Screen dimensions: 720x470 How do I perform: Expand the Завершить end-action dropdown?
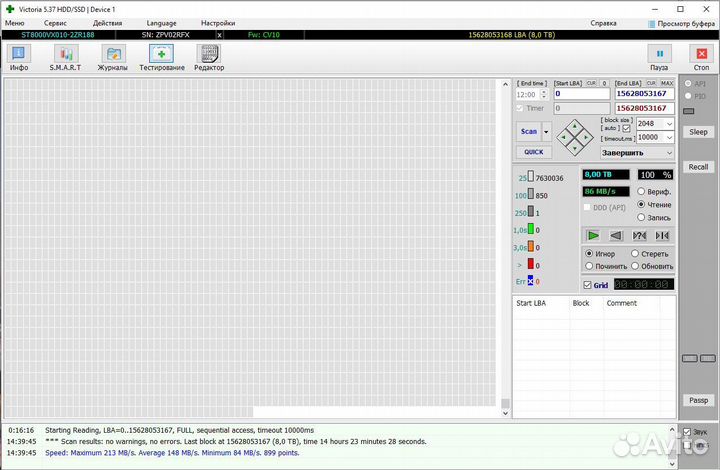pyautogui.click(x=669, y=153)
